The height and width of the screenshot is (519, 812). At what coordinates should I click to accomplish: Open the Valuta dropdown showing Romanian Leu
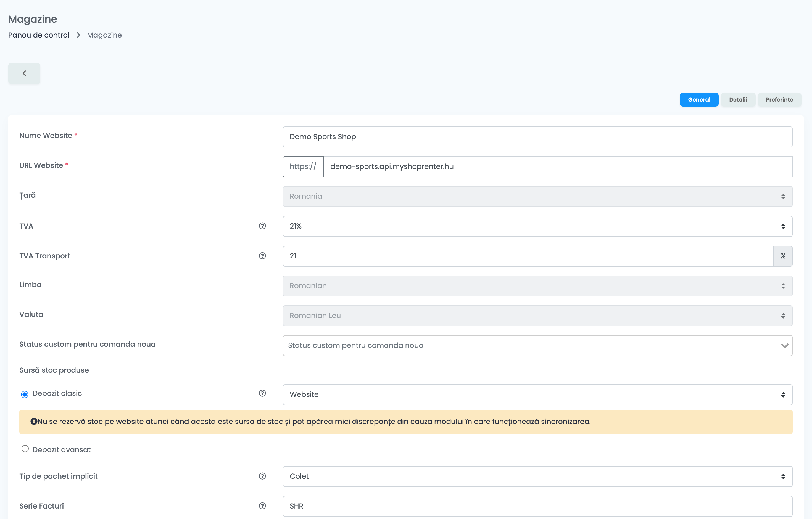[x=537, y=316]
